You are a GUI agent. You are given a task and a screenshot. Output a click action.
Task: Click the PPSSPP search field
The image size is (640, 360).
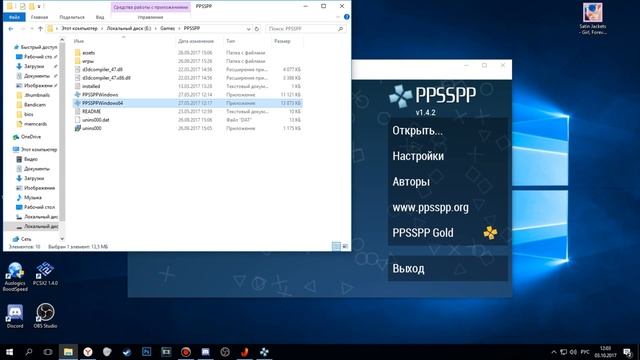pyautogui.click(x=305, y=29)
